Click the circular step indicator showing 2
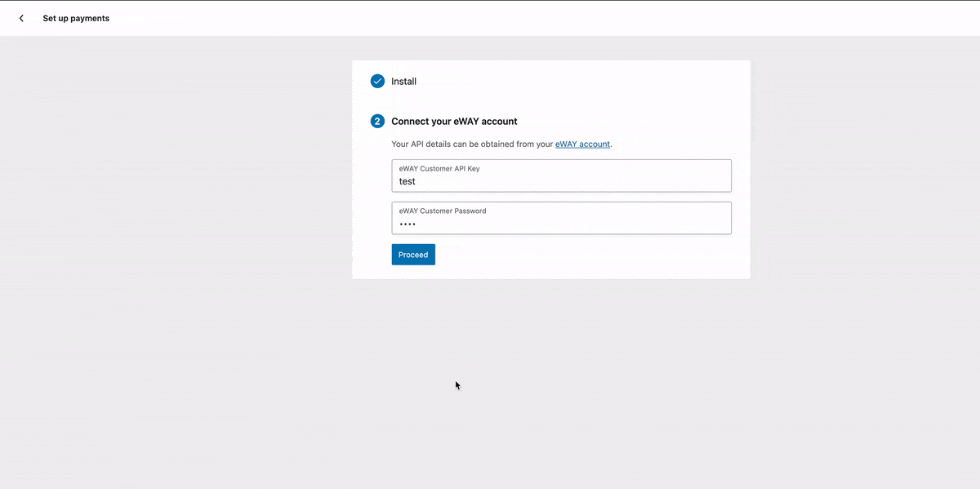Viewport: 980px width, 489px height. point(377,120)
